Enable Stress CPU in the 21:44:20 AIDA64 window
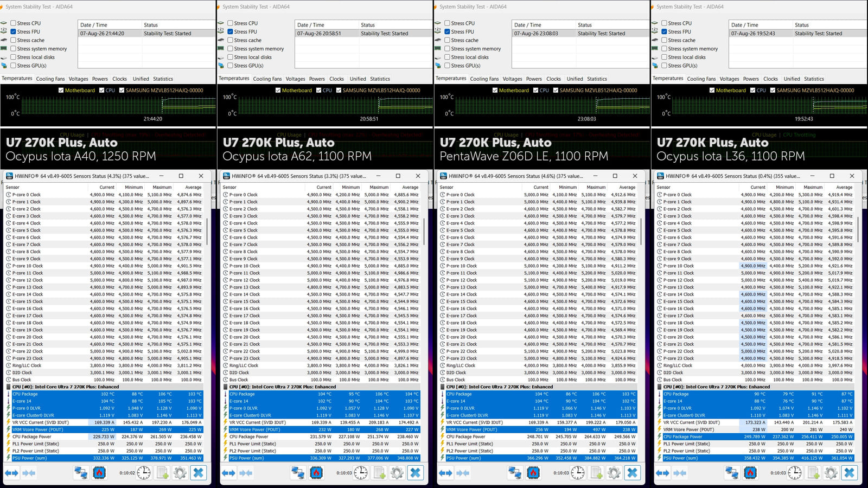868x488 pixels. pos(13,23)
